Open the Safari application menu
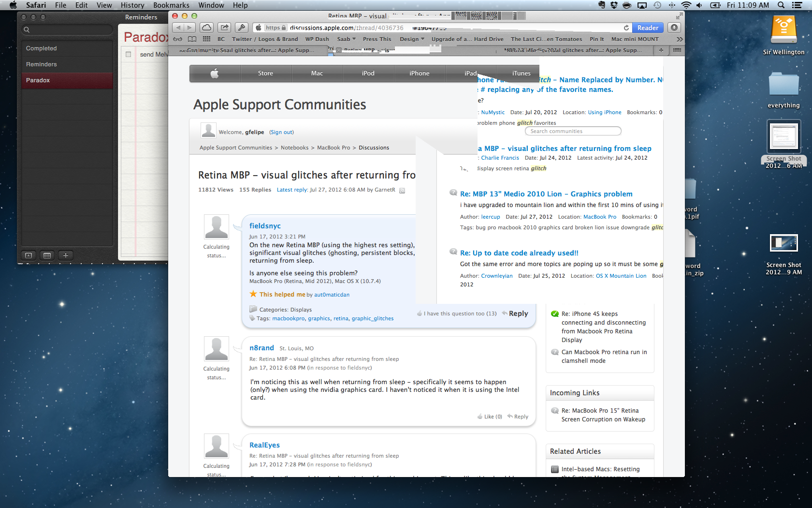Screen dimensions: 812x508 36,5
